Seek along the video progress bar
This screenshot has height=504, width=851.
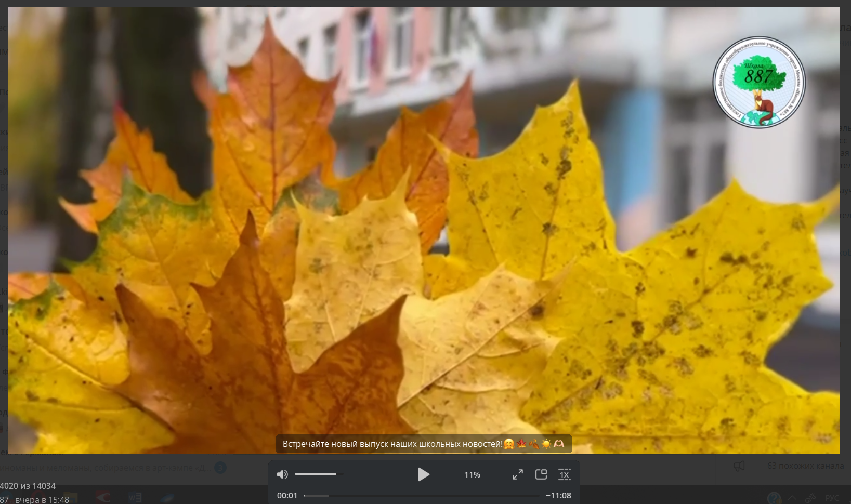[422, 496]
